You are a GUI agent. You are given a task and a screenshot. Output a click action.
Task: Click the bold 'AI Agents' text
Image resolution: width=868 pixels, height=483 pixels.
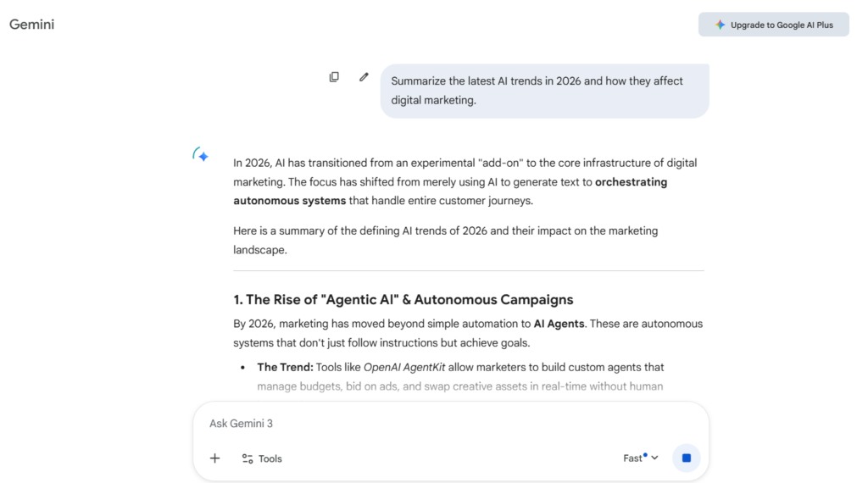pos(559,324)
